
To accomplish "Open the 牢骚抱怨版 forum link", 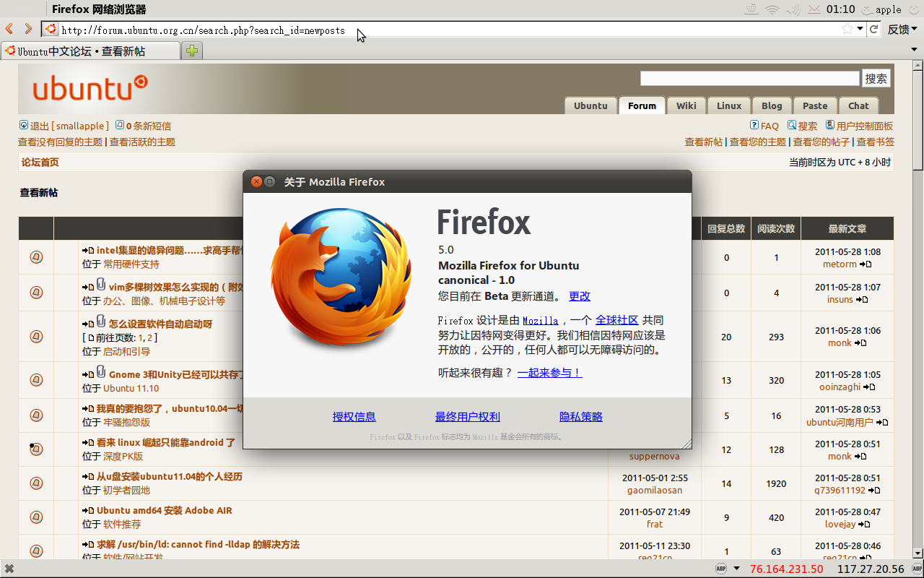I will pos(127,422).
